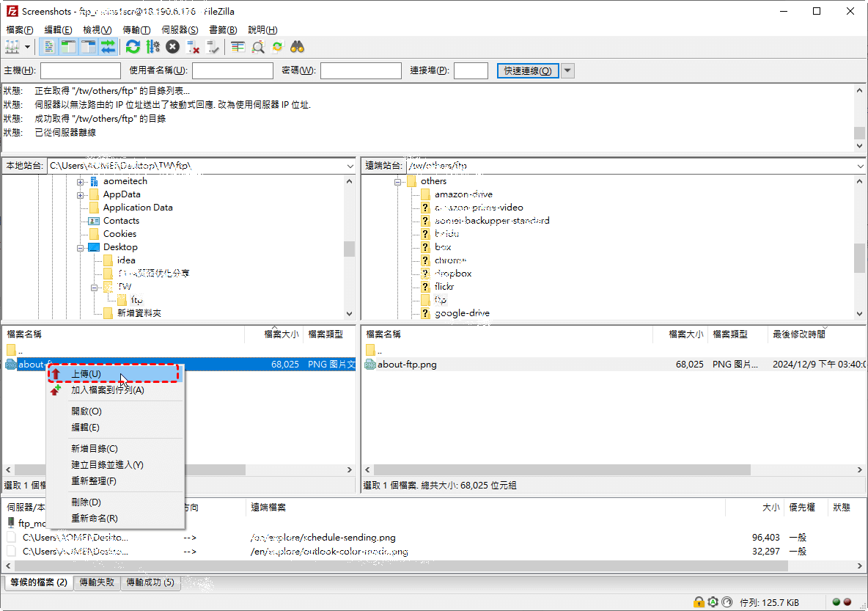Collapse the TW tree node
This screenshot has height=611, width=868.
pos(94,288)
